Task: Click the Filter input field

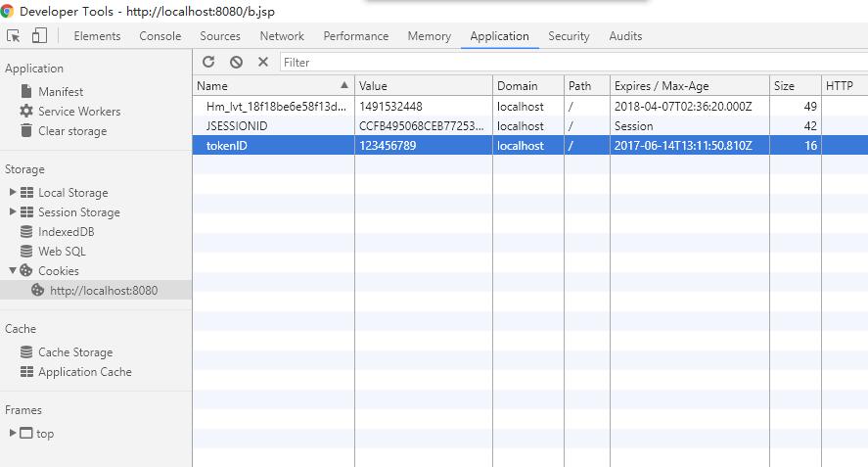Action: click(573, 62)
